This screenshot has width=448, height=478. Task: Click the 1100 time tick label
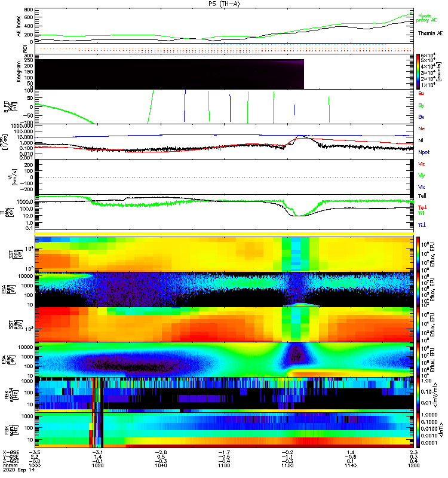point(224,465)
